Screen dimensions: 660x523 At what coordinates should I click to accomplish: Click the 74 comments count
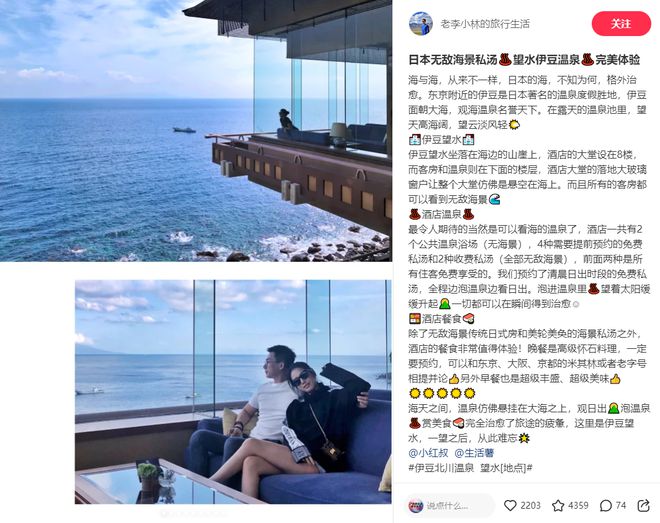coord(621,505)
